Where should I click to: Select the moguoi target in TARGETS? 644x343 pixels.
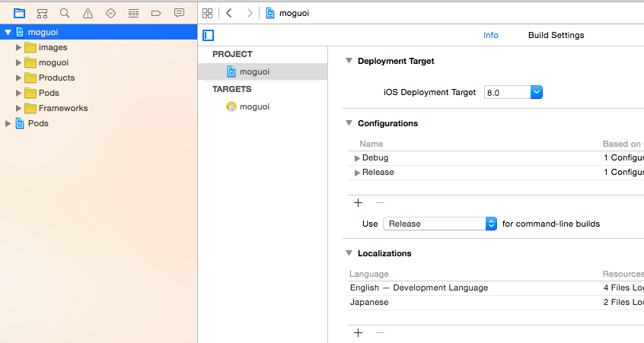click(254, 106)
